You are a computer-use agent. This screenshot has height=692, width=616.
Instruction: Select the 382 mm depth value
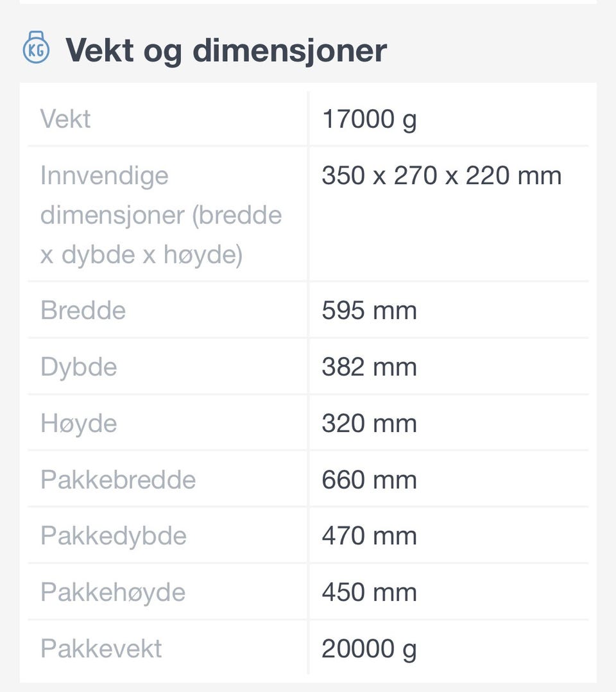[x=369, y=367]
